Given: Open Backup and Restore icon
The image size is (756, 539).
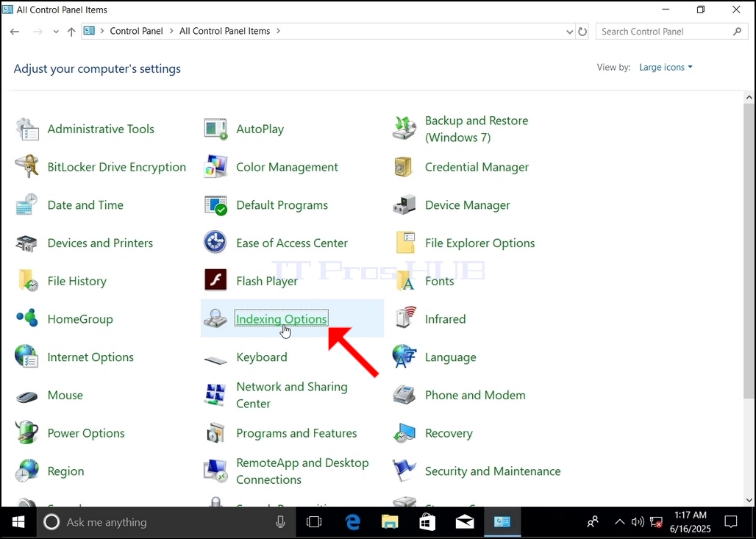Looking at the screenshot, I should 404,129.
